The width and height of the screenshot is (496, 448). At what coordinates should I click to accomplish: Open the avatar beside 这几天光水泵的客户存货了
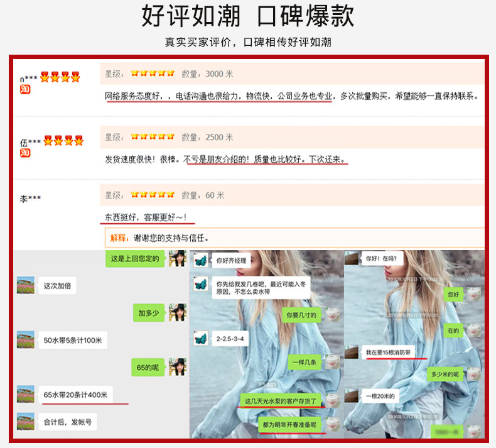pyautogui.click(x=333, y=401)
